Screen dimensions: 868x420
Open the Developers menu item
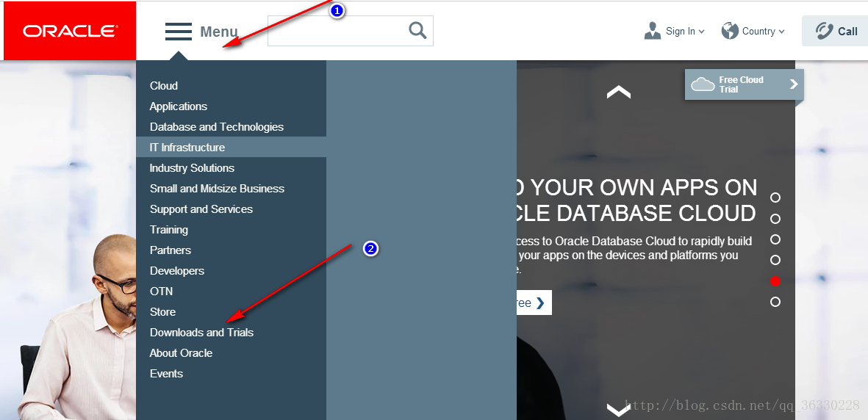pyautogui.click(x=177, y=271)
